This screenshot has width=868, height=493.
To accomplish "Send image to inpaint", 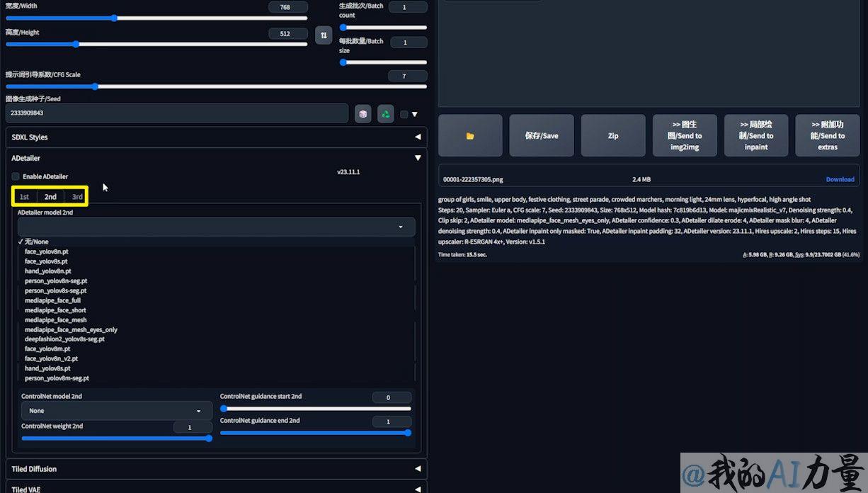I will [x=756, y=135].
